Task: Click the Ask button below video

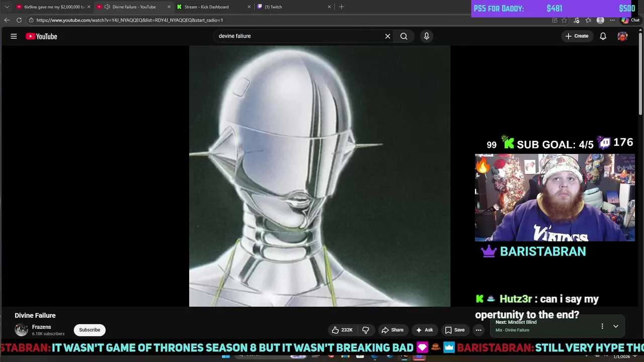Action: click(x=424, y=330)
